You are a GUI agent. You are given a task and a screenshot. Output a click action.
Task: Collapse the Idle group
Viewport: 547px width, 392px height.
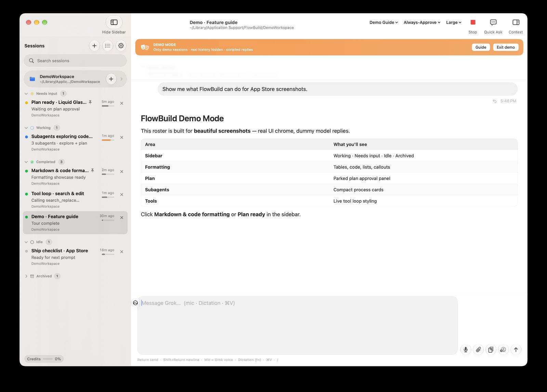coord(26,242)
